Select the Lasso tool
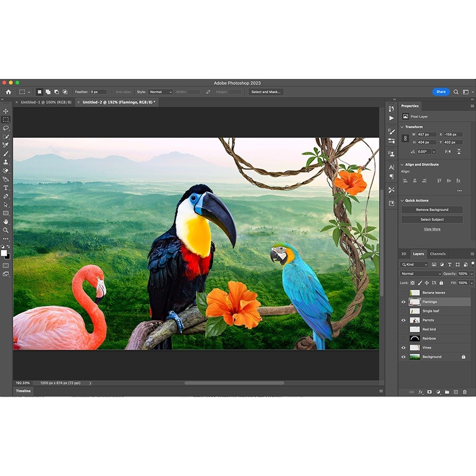476x476 pixels. pyautogui.click(x=6, y=127)
